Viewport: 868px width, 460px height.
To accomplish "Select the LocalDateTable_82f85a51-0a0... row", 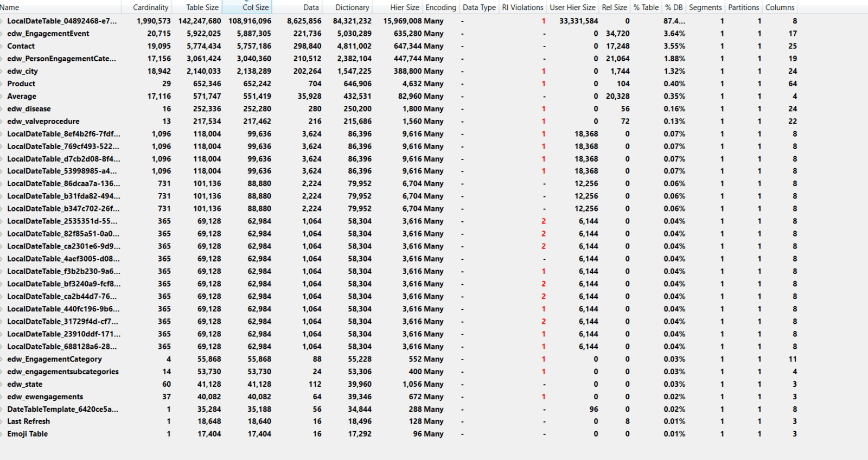I will [x=399, y=234].
